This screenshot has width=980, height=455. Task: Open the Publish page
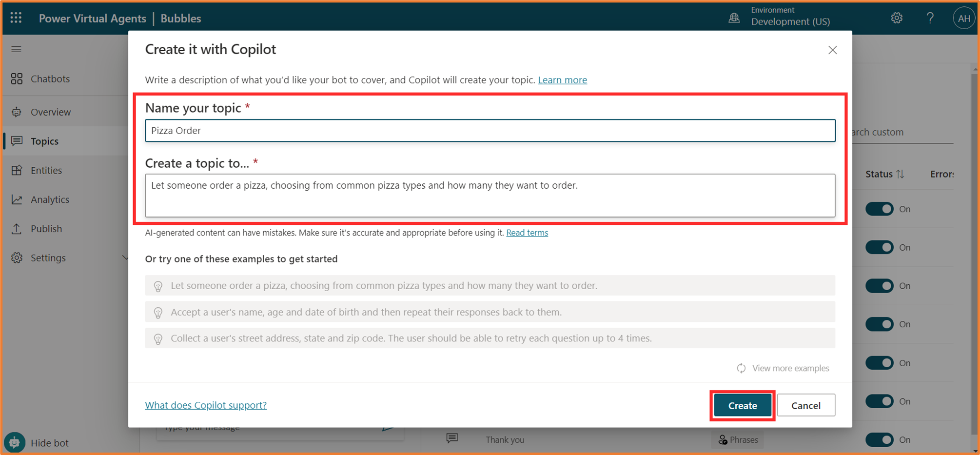(46, 228)
